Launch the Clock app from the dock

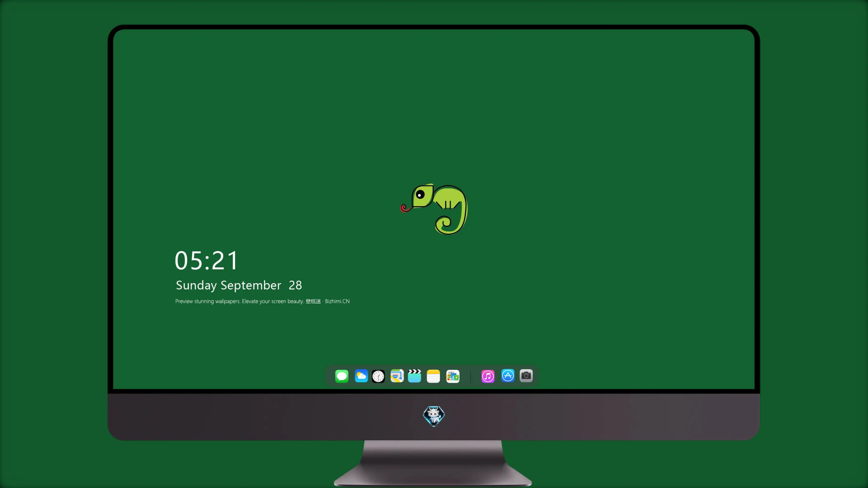pyautogui.click(x=378, y=376)
